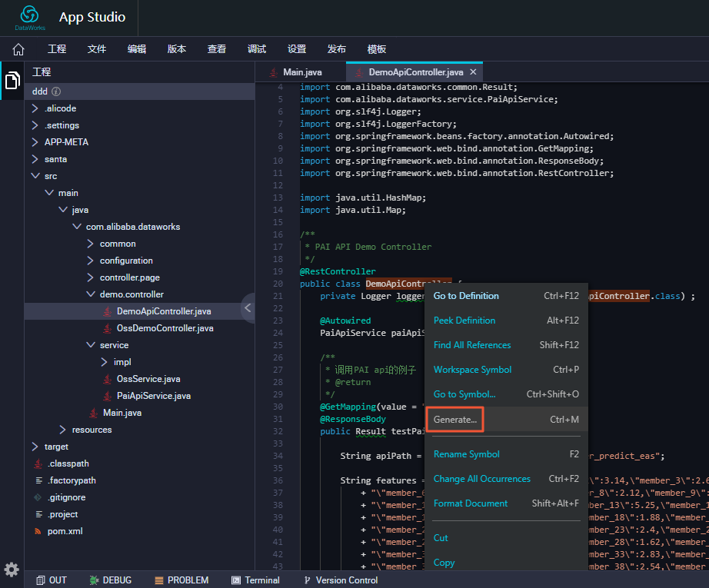Open the 发布 menu

coord(336,49)
